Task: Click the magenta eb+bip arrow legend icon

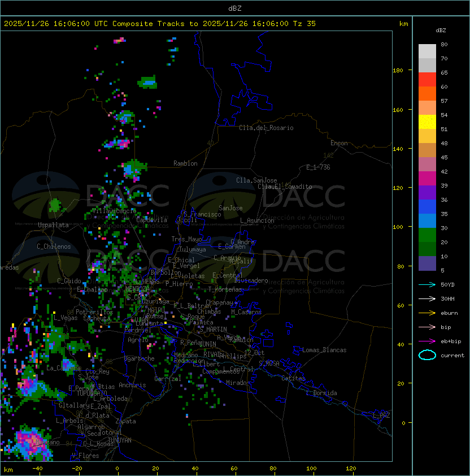Action: [427, 341]
